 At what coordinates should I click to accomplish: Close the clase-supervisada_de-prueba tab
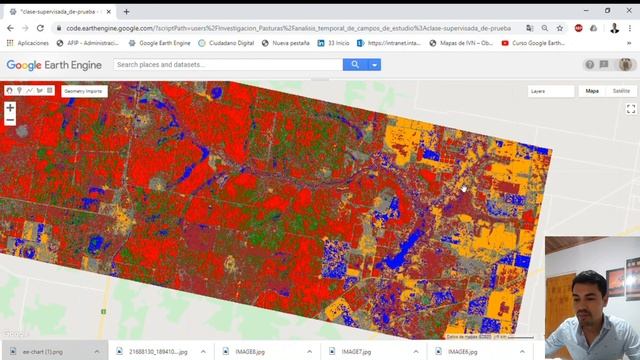[x=109, y=12]
